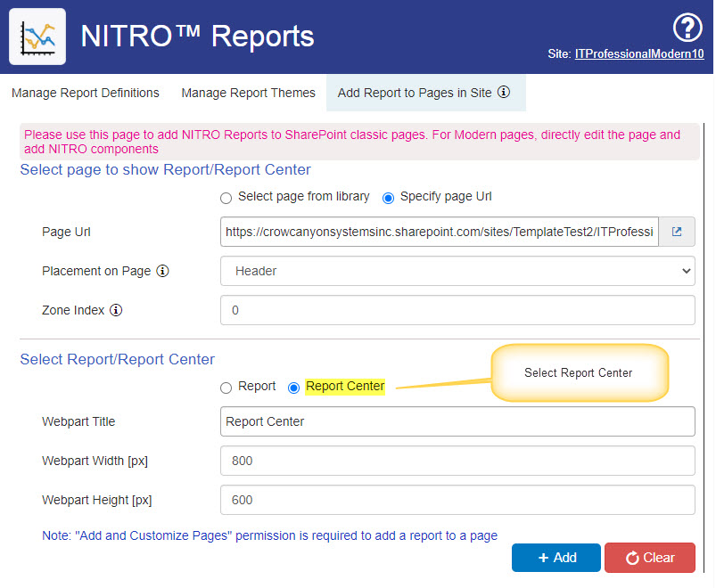Click the Page Url label
Viewport: 716px width, 588px height.
click(66, 232)
